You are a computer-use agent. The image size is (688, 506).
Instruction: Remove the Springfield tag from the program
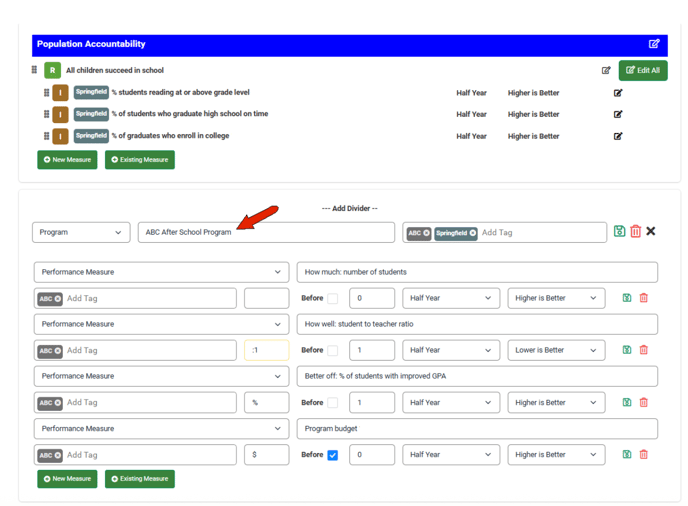473,233
